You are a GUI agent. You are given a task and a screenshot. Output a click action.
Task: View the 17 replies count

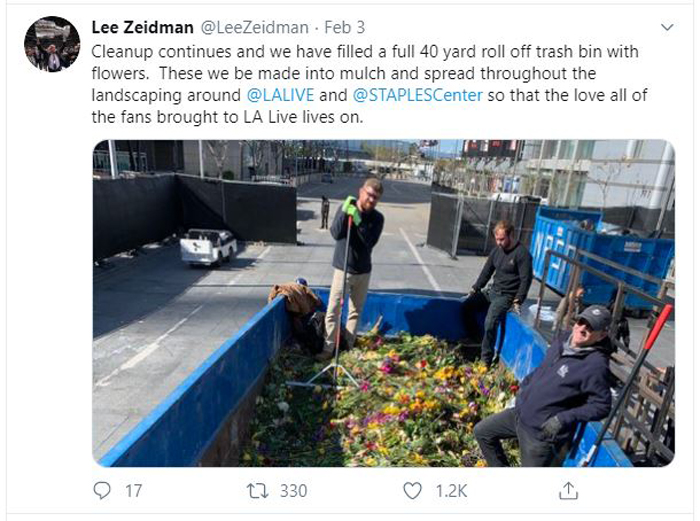(x=133, y=491)
